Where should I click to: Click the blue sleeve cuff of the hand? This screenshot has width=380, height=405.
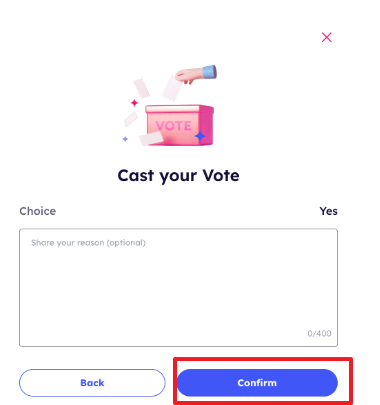210,72
